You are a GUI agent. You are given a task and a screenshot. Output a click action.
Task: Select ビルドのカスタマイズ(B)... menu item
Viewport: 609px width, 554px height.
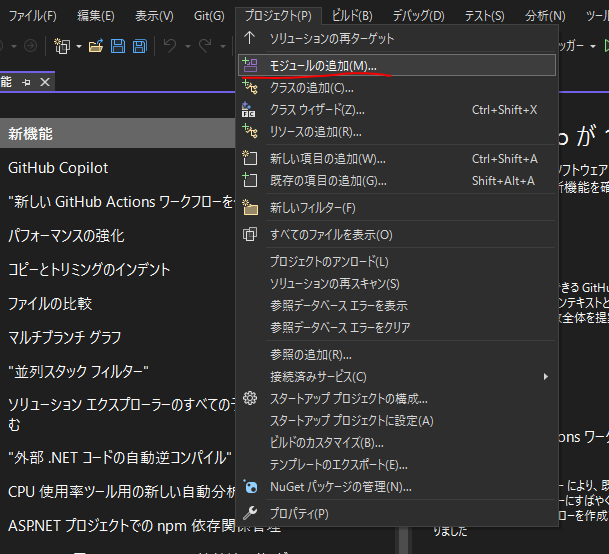point(397,443)
